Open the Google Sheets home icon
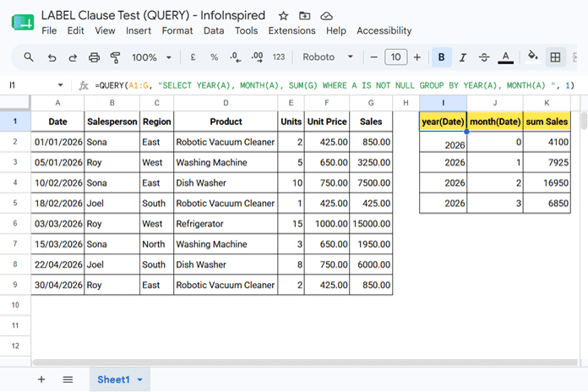 23,23
